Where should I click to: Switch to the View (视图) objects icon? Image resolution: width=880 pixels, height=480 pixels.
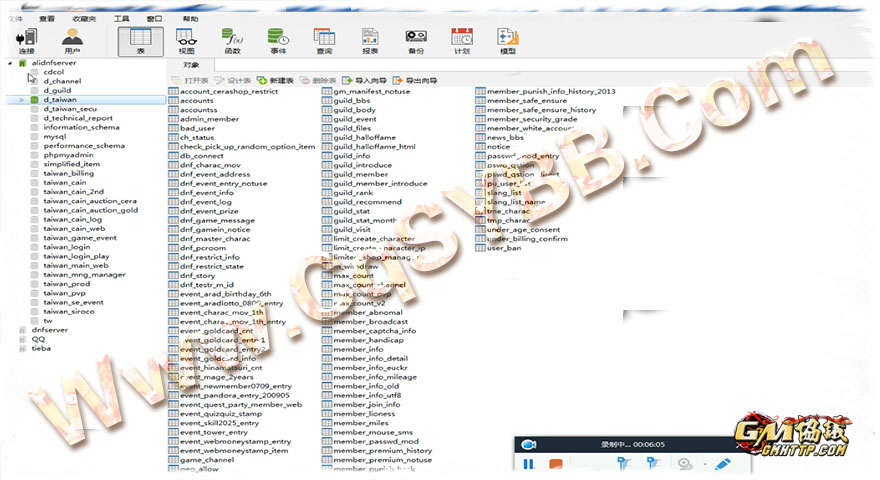click(187, 41)
